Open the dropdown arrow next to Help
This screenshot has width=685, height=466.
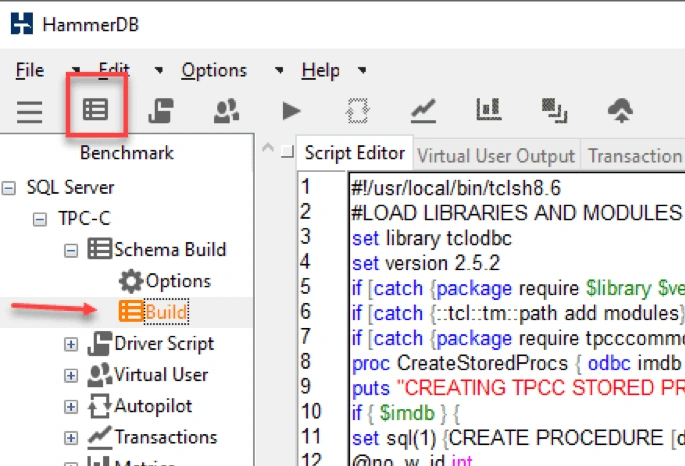(x=362, y=70)
